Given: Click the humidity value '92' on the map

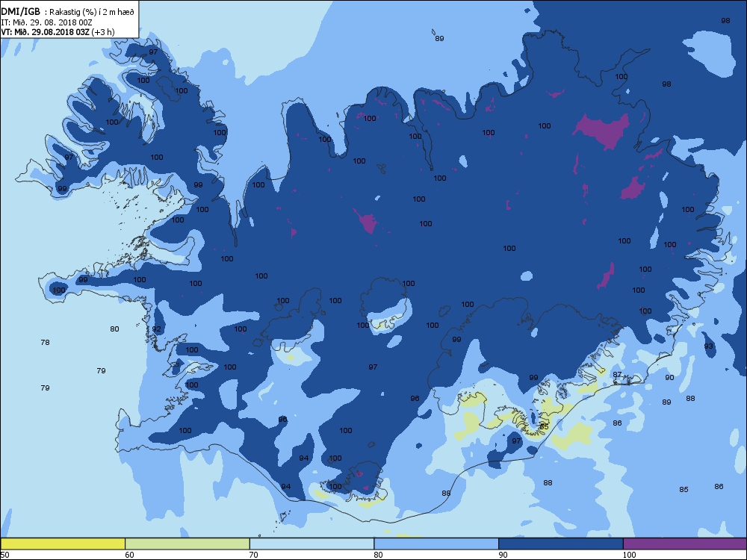Looking at the screenshot, I should pyautogui.click(x=157, y=329).
